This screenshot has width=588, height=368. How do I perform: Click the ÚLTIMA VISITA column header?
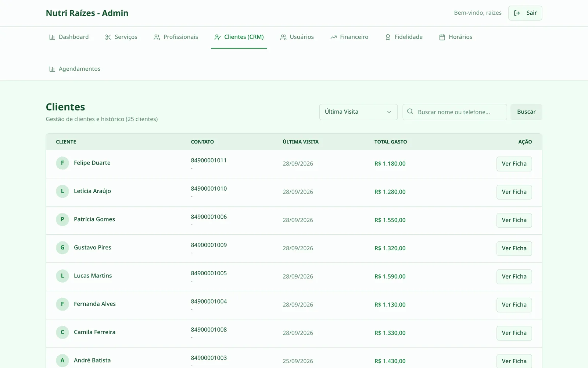click(x=301, y=142)
